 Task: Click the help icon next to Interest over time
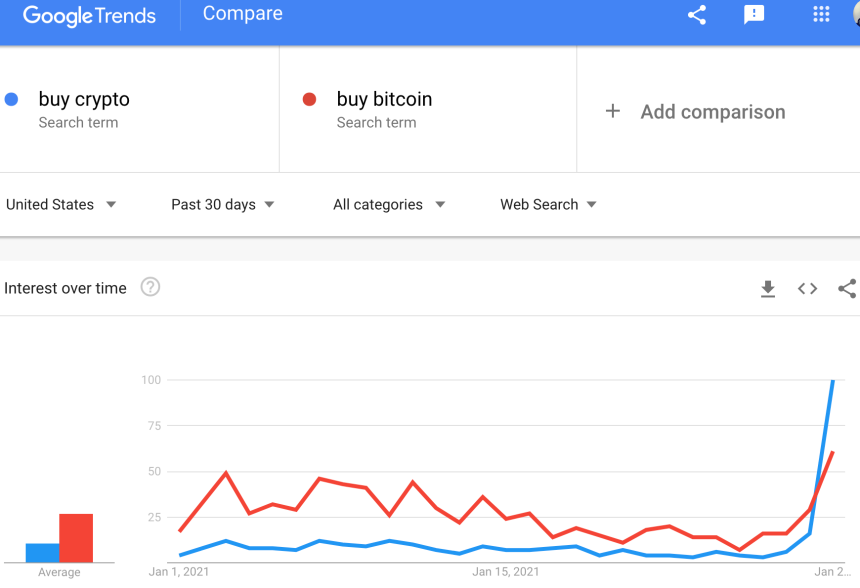click(150, 288)
